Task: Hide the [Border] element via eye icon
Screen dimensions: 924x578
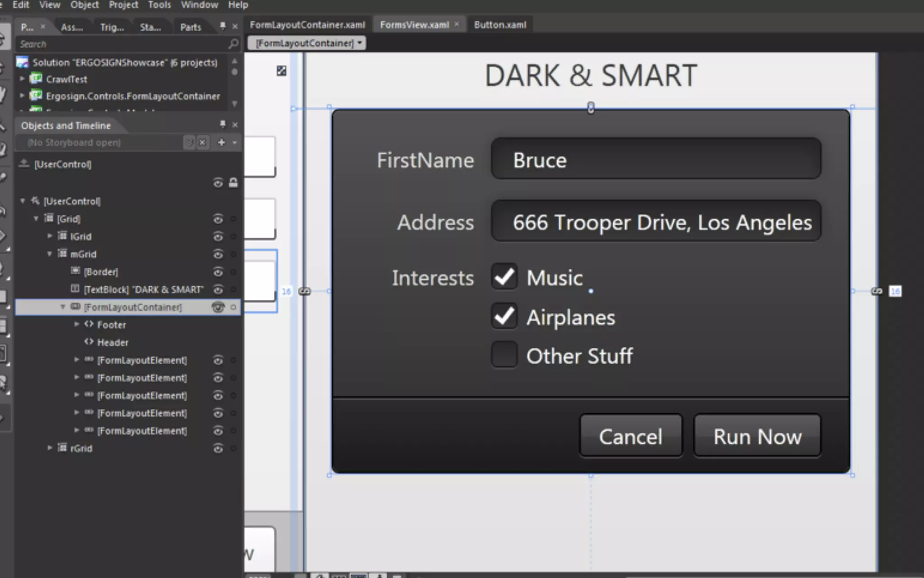Action: click(x=218, y=272)
